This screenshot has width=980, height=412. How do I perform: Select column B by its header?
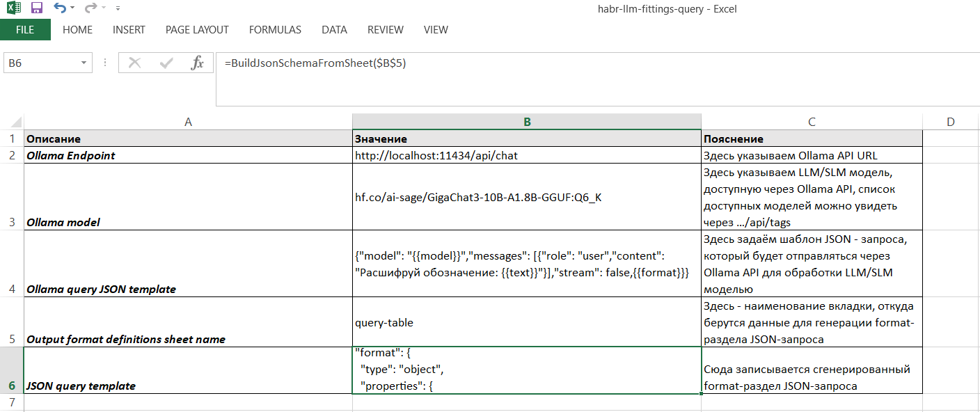pyautogui.click(x=526, y=120)
